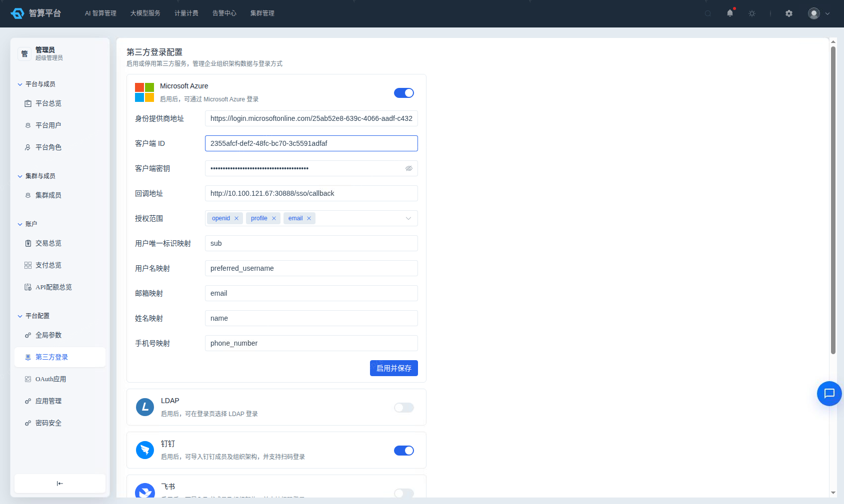Open the AI 智算管理 menu
Image resolution: width=844 pixels, height=504 pixels.
click(100, 13)
